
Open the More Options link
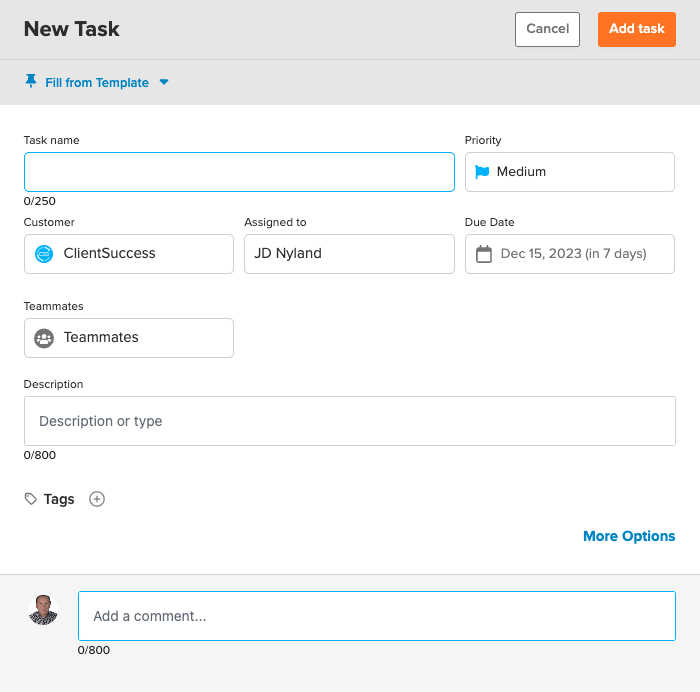pos(629,536)
